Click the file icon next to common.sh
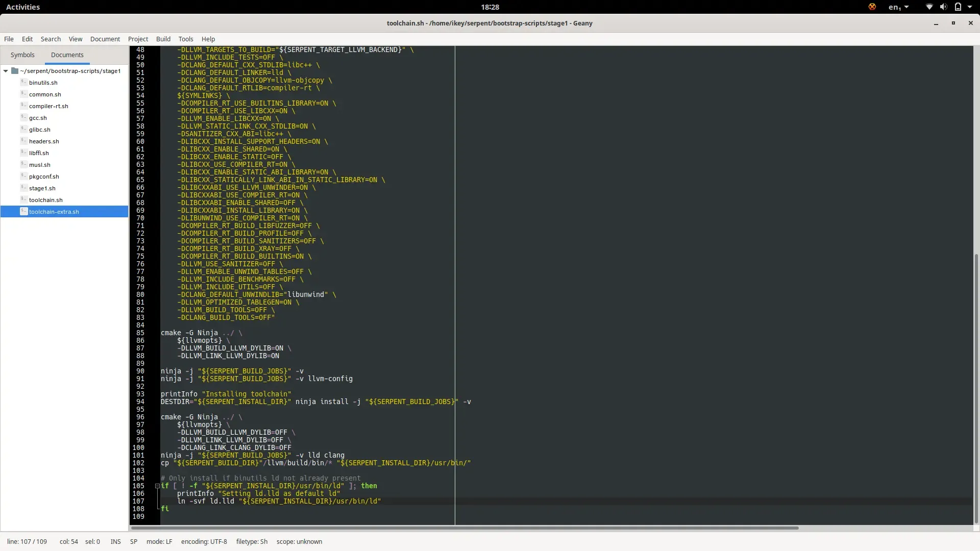This screenshot has width=980, height=551. pyautogui.click(x=23, y=94)
